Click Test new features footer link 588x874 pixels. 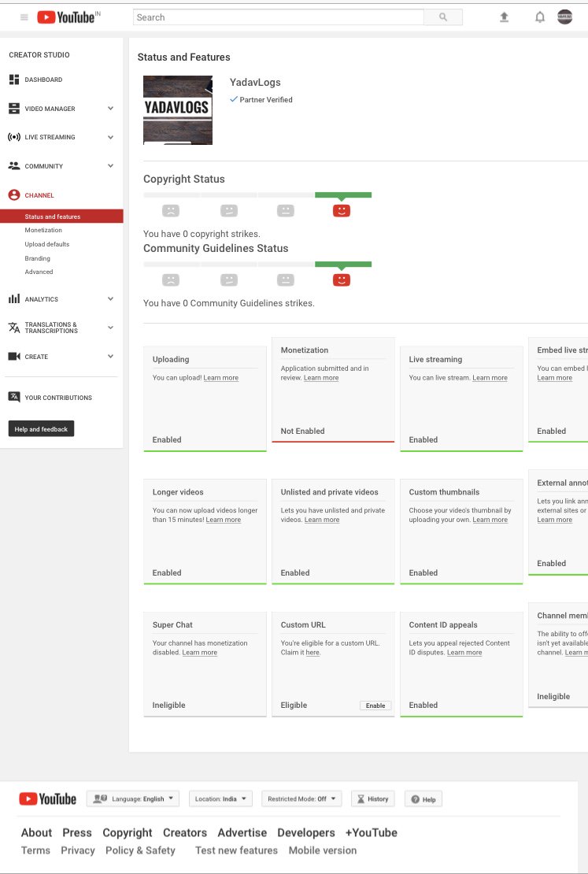(236, 850)
